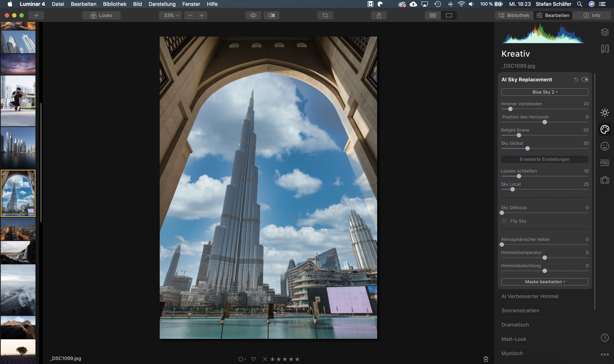Open the Layers panel icon

coord(604,32)
